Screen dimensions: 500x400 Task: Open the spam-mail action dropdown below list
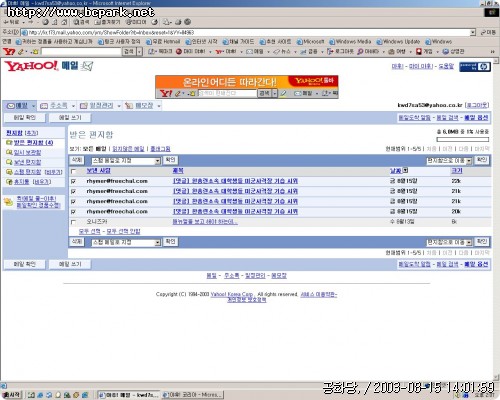[x=126, y=243]
